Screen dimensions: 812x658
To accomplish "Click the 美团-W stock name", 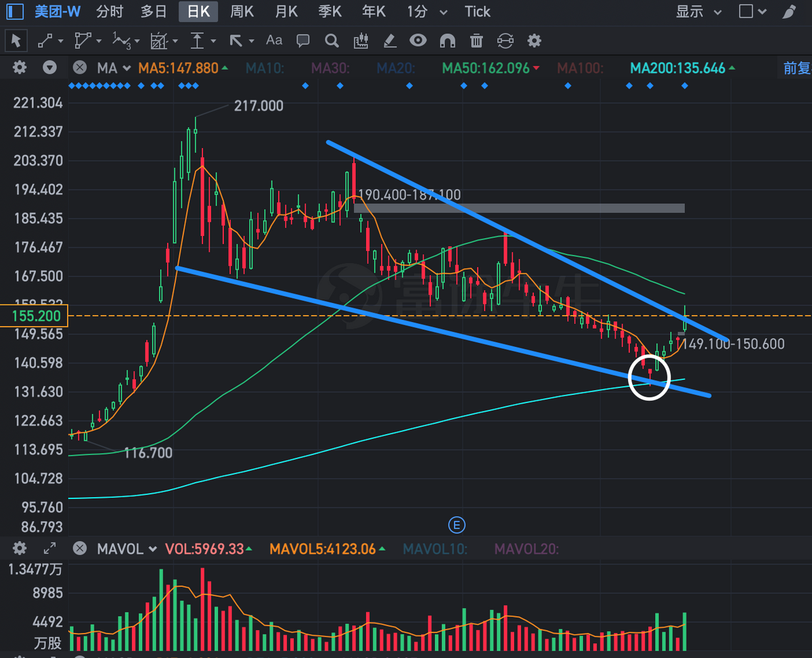I will tap(58, 11).
